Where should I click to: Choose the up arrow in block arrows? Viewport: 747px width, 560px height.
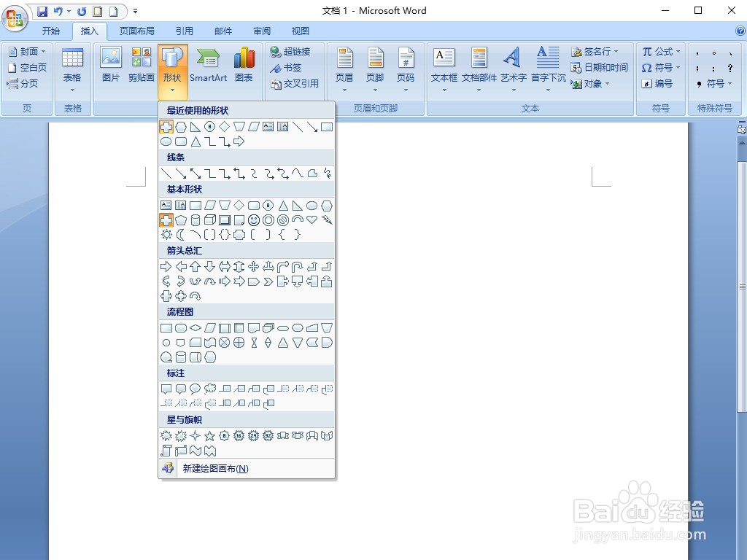196,267
